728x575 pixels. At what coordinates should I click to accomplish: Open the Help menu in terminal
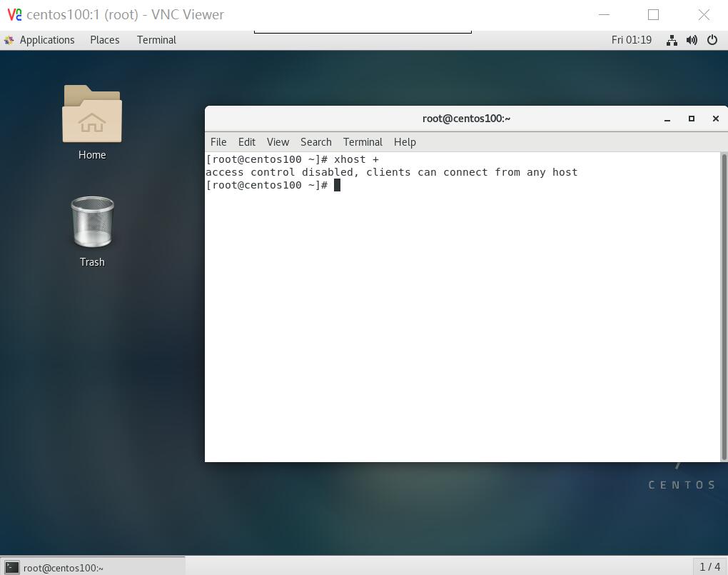405,141
